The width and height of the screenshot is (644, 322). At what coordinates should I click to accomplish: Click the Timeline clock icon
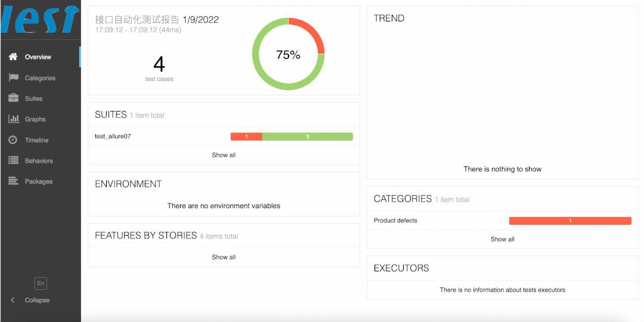pos(13,140)
